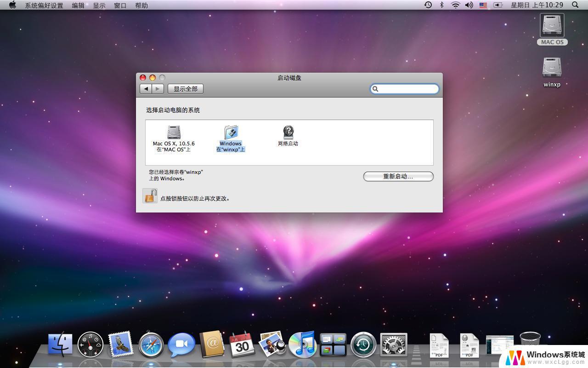Viewport: 588px width, 368px height.
Task: Open Finder from the Dock
Action: click(60, 345)
